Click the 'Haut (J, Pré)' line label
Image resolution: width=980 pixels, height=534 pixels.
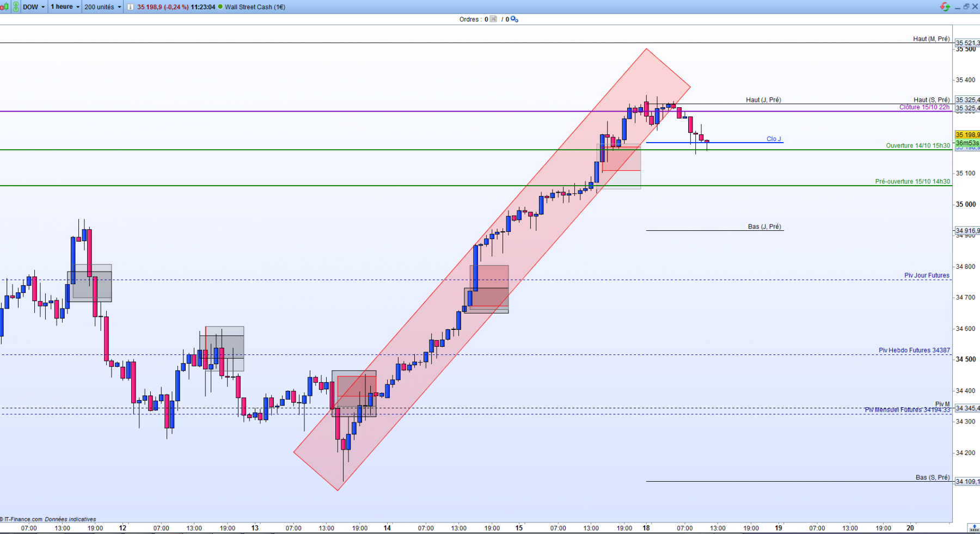pyautogui.click(x=763, y=100)
